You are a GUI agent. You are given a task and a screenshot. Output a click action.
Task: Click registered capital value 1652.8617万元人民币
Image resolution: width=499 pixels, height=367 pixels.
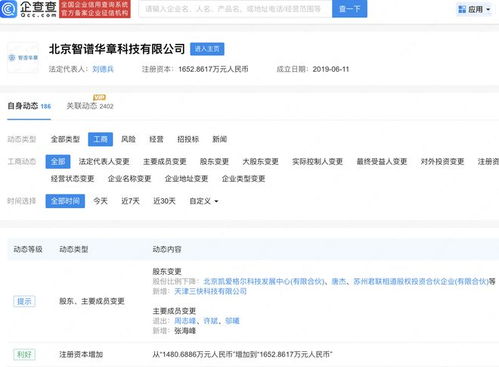(x=213, y=69)
